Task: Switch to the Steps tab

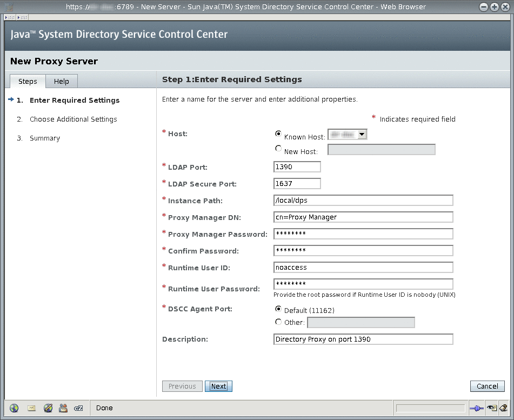Action: click(x=28, y=81)
